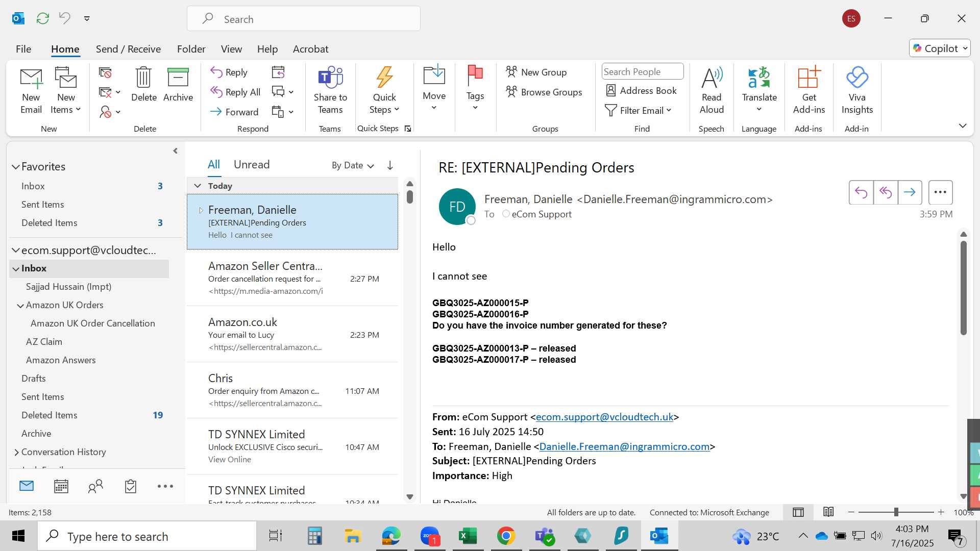Collapse the Amazon UK Orders folder
Viewport: 980px width, 551px height.
[20, 305]
